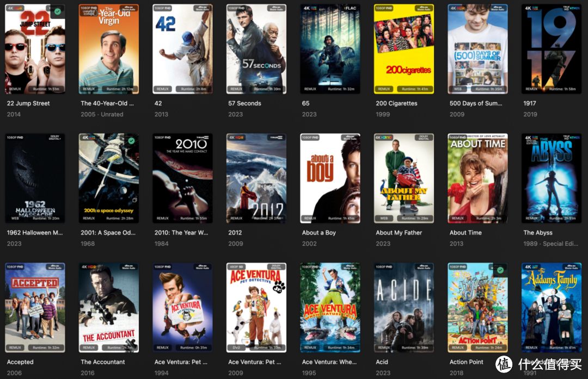The width and height of the screenshot is (588, 379).
Task: Click the "About My Father" title
Action: 399,233
